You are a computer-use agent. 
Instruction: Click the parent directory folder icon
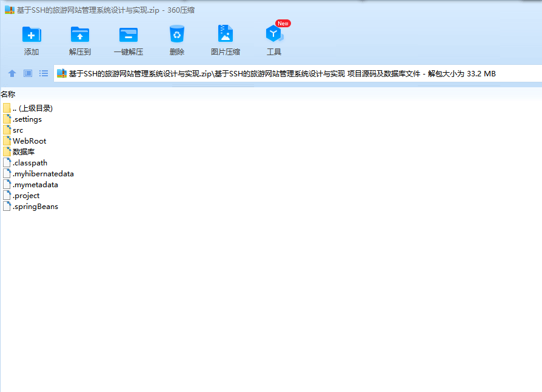pyautogui.click(x=7, y=108)
